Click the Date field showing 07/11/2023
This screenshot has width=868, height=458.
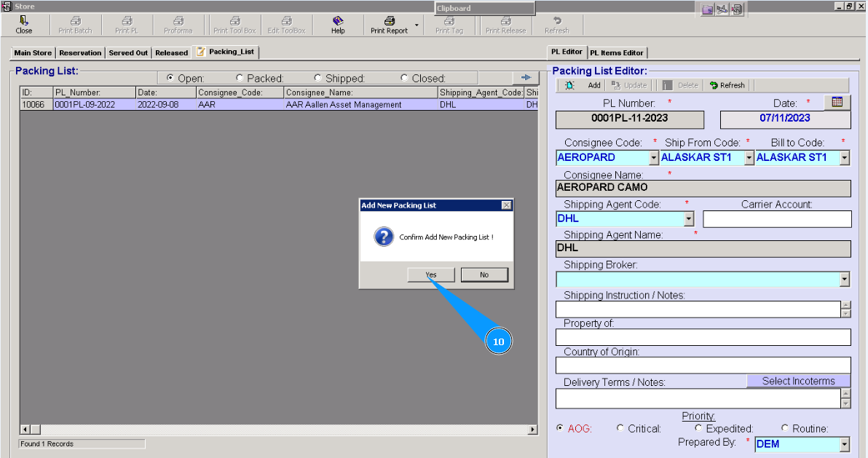784,119
